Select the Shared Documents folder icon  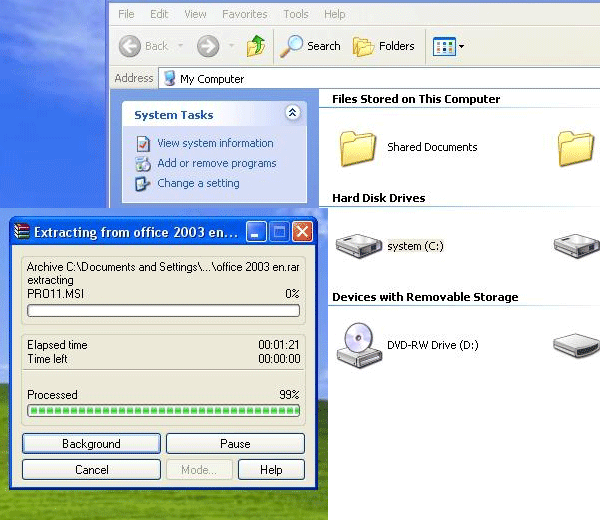(357, 148)
